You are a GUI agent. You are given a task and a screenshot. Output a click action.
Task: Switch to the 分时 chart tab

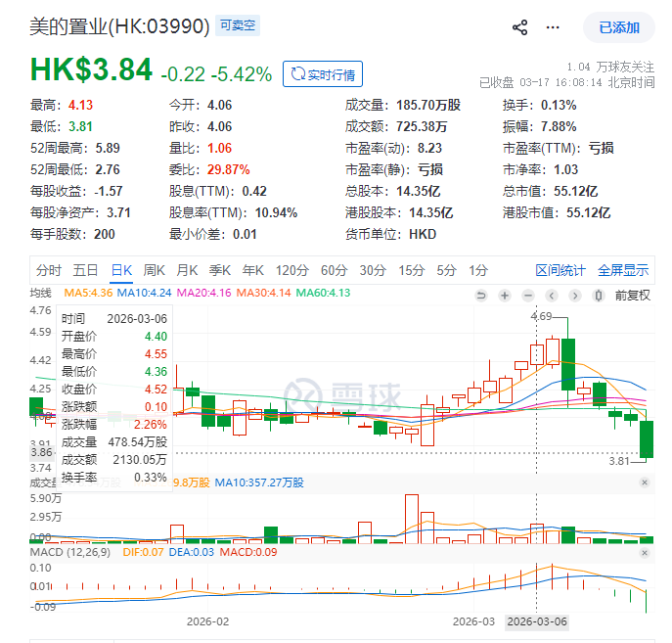pos(48,270)
